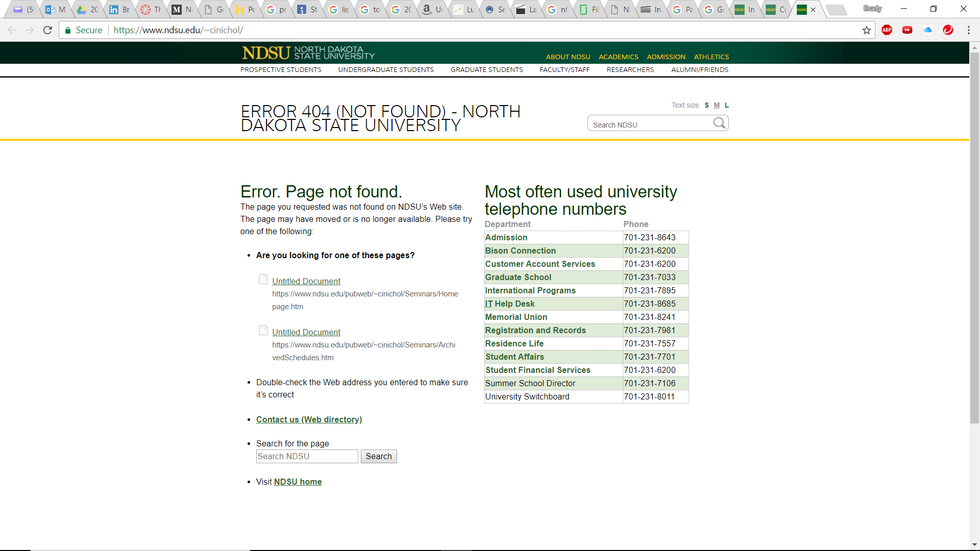Switch to the LinkedIn tab
This screenshot has height=551, width=980.
click(119, 10)
